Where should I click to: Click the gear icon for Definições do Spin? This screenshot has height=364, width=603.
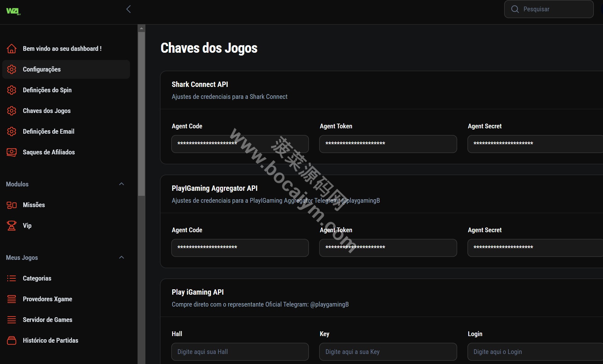click(x=12, y=90)
